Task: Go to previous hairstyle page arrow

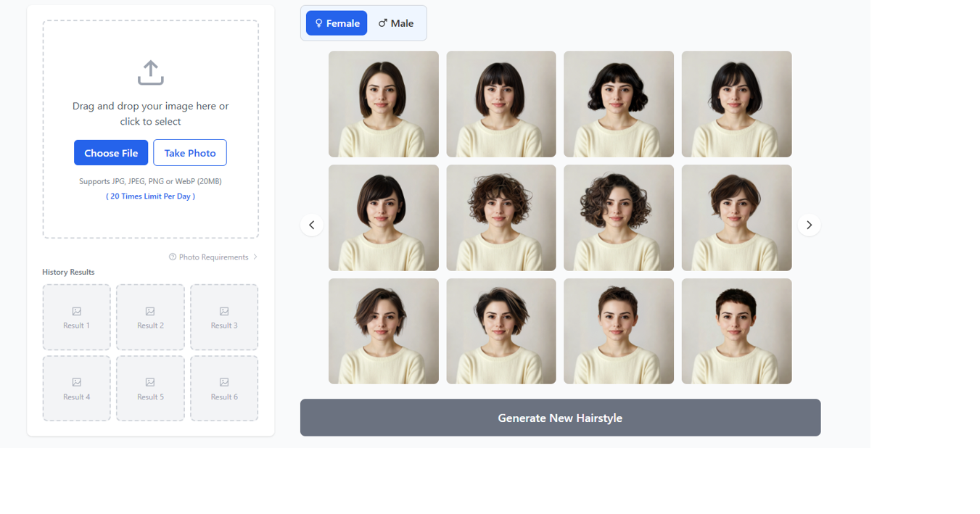Action: coord(312,225)
